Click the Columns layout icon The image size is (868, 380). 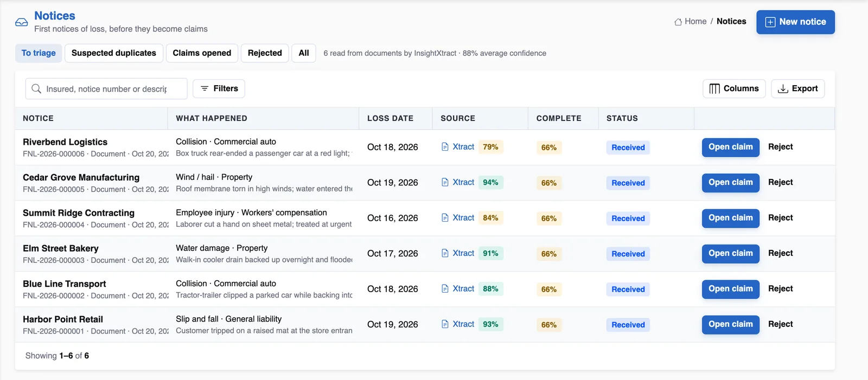click(x=714, y=89)
